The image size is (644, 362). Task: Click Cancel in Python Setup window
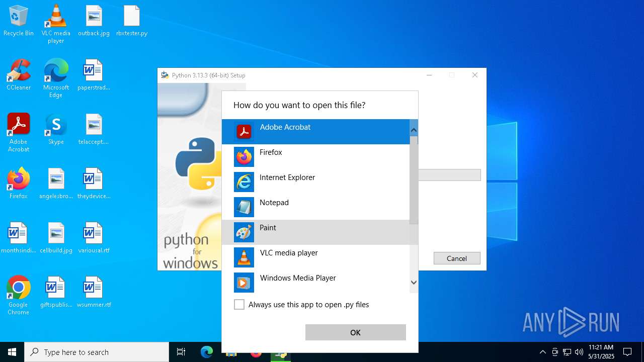pos(457,258)
